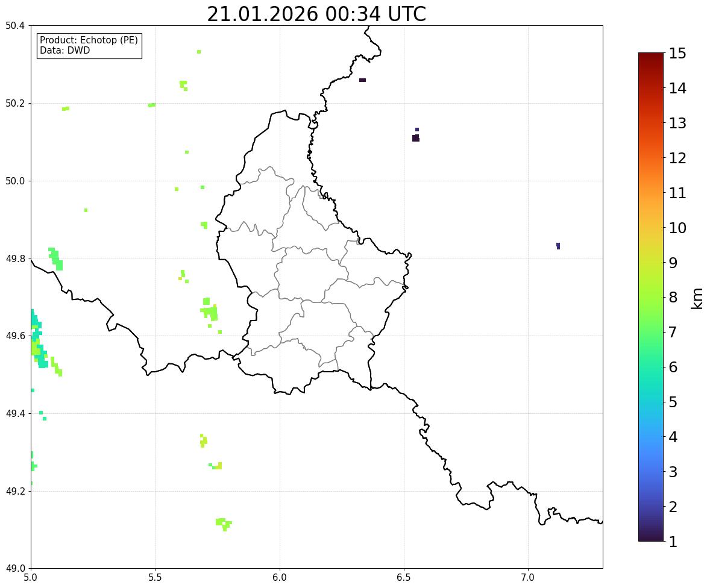Click the 49.0 latitude label

[15, 569]
